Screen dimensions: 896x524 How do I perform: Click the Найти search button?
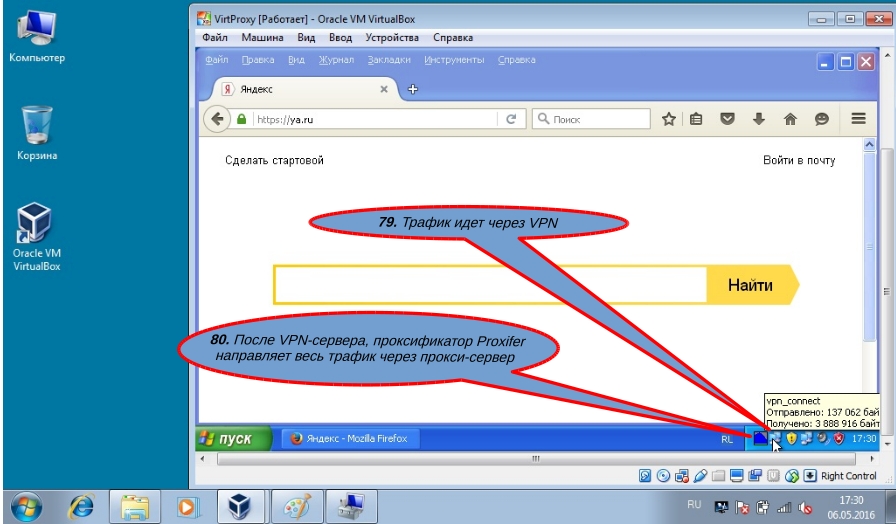(x=752, y=285)
